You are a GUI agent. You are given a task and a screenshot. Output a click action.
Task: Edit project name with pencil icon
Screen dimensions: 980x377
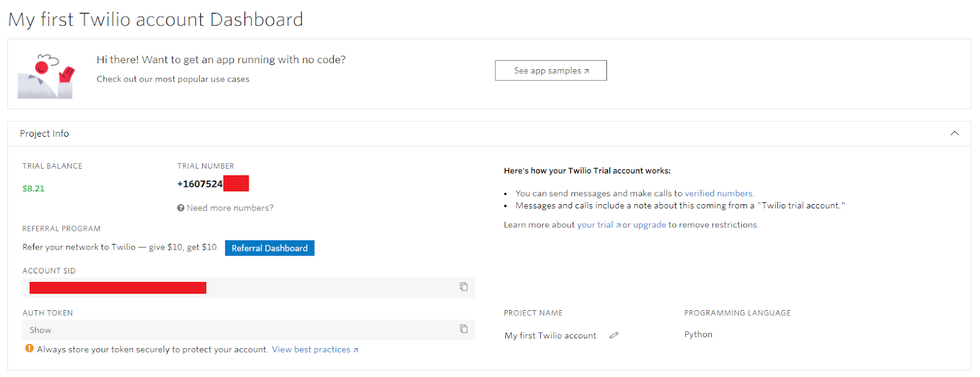pos(614,335)
